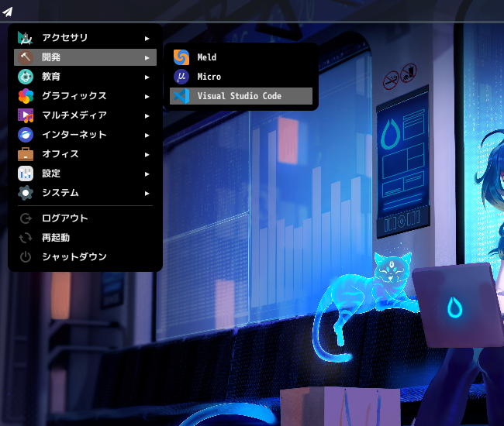Click the オフィス briefcase icon

26,154
